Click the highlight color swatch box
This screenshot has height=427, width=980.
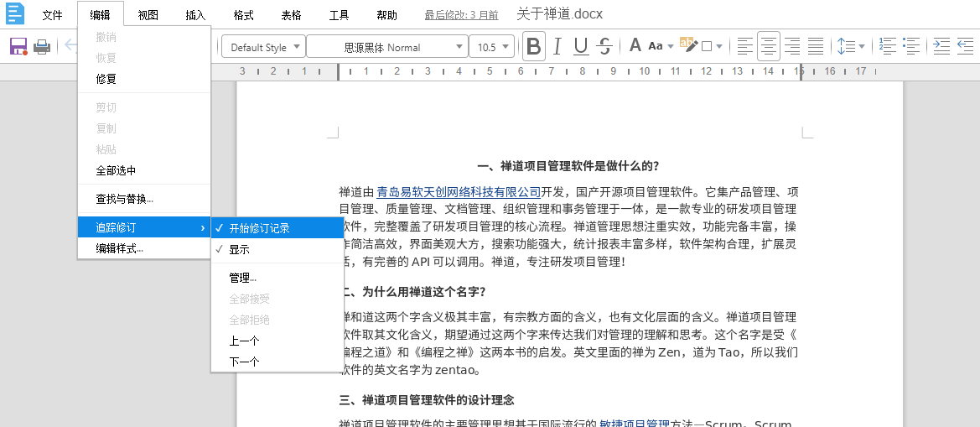(707, 46)
